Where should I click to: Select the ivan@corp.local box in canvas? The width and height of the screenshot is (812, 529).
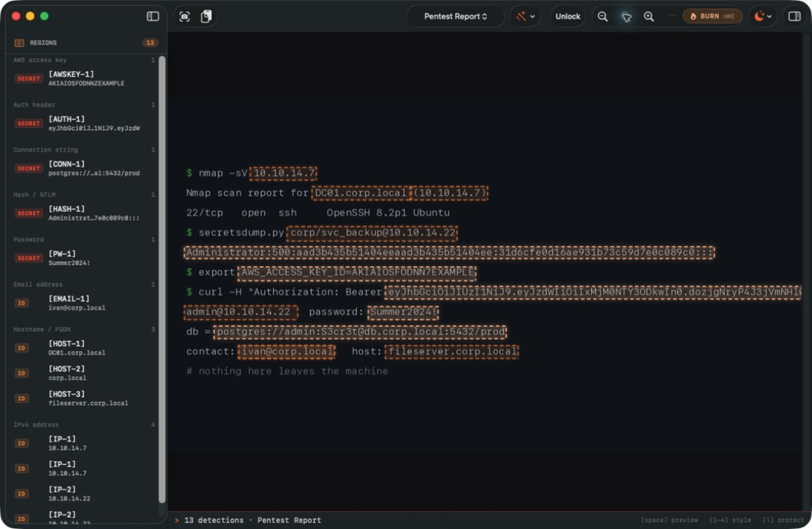pyautogui.click(x=287, y=352)
